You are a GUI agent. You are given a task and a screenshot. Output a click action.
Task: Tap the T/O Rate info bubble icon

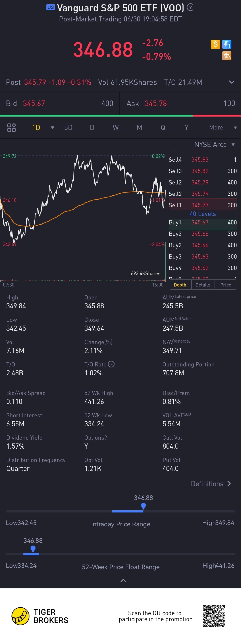[x=111, y=364]
